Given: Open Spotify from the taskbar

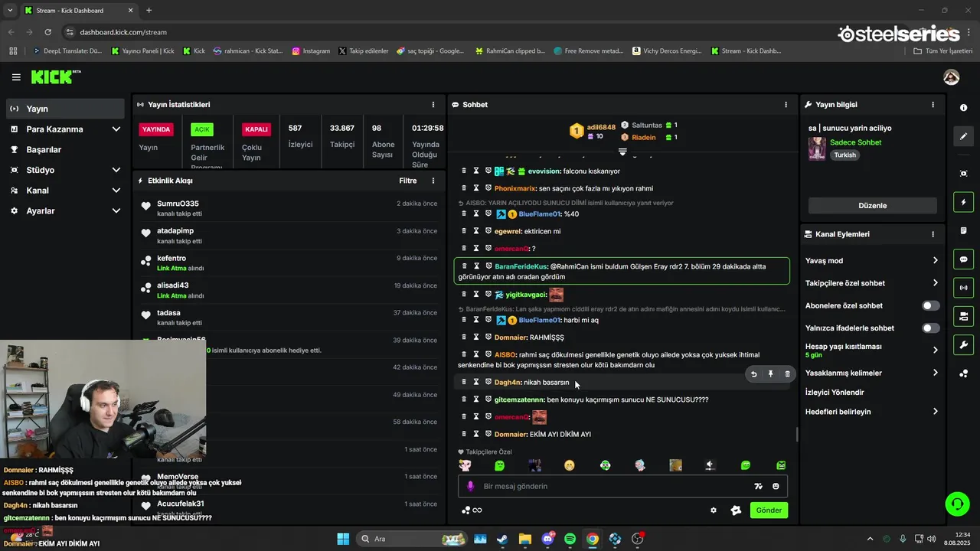Looking at the screenshot, I should pos(570,539).
